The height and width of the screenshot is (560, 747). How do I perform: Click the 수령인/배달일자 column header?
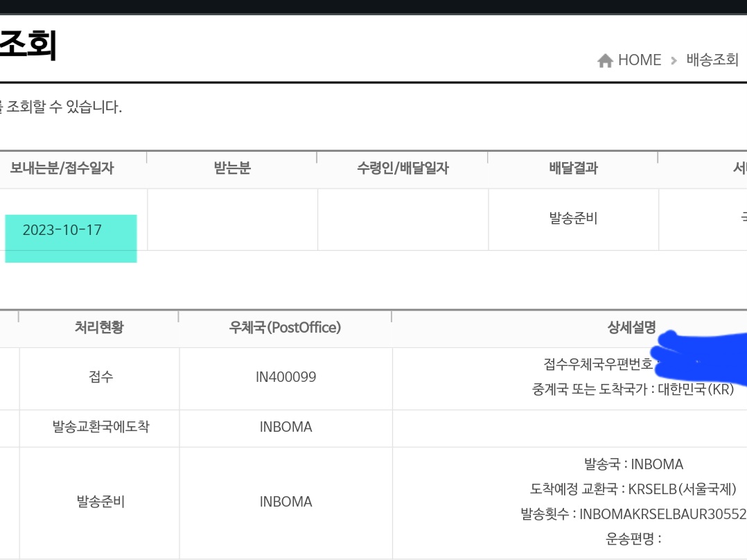tap(403, 168)
